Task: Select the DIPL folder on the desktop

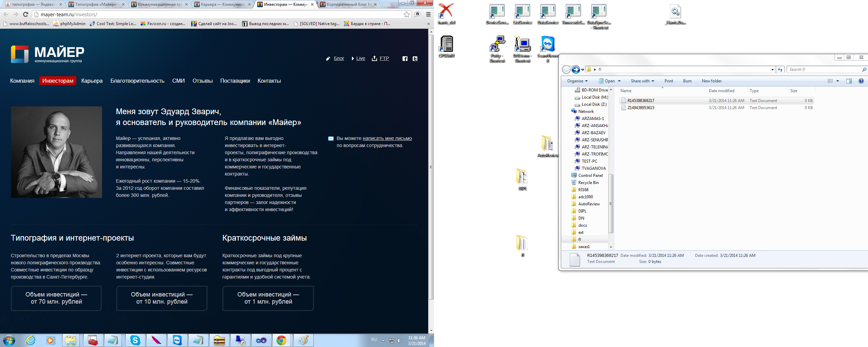Action: point(522,179)
